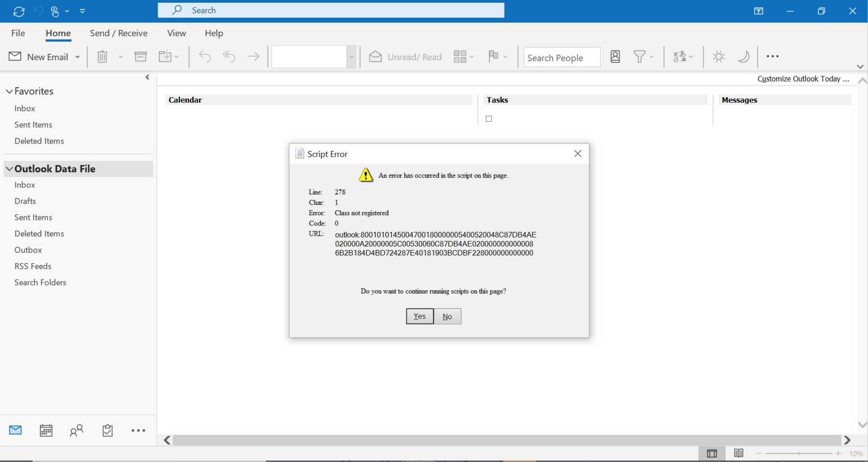Open the ribbon display options chevron
The width and height of the screenshot is (868, 462).
pos(860,67)
